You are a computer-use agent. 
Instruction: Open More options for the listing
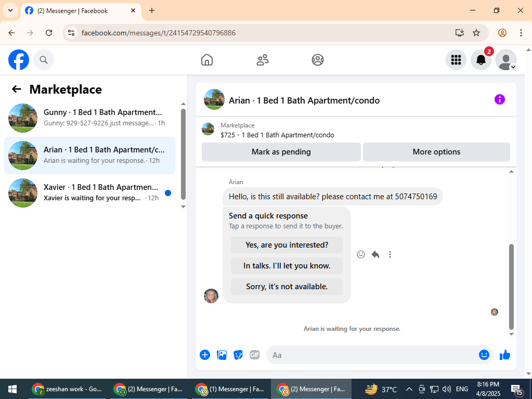tap(436, 152)
